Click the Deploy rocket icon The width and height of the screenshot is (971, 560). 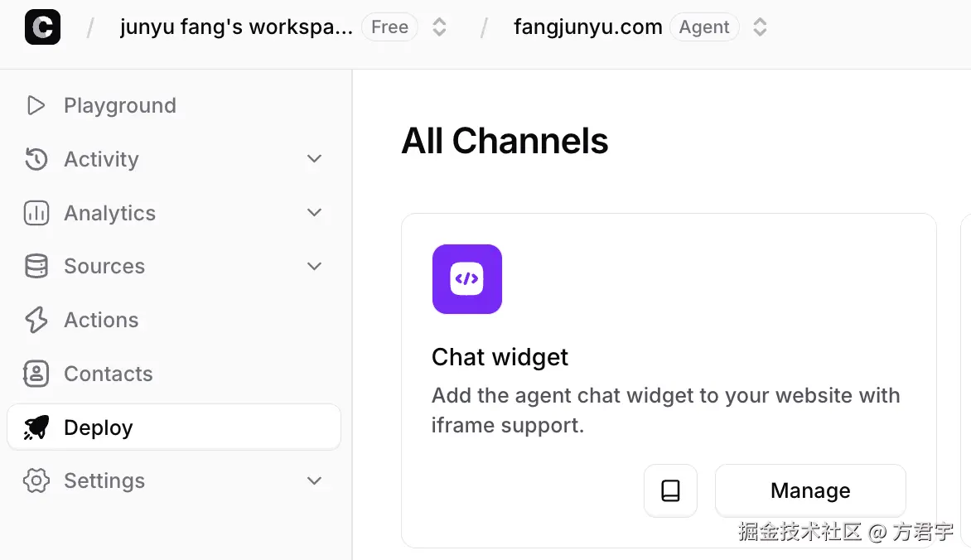(x=36, y=427)
